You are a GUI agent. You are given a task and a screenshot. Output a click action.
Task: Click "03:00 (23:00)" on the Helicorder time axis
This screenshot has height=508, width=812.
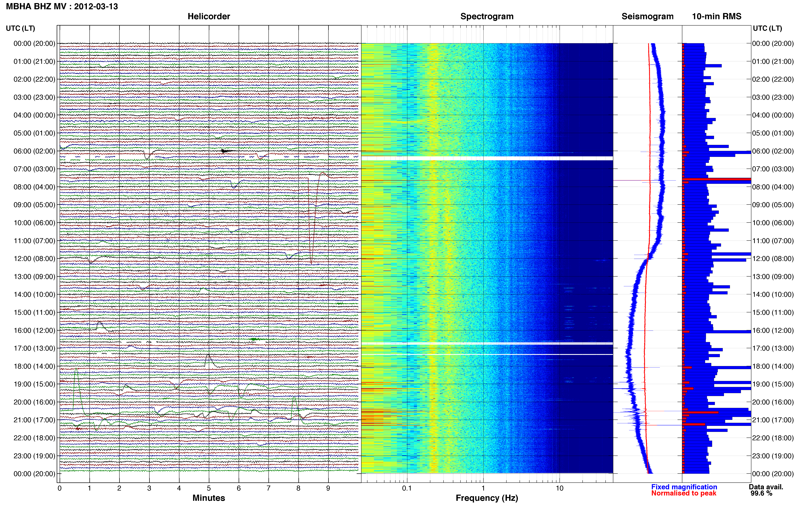[34, 97]
